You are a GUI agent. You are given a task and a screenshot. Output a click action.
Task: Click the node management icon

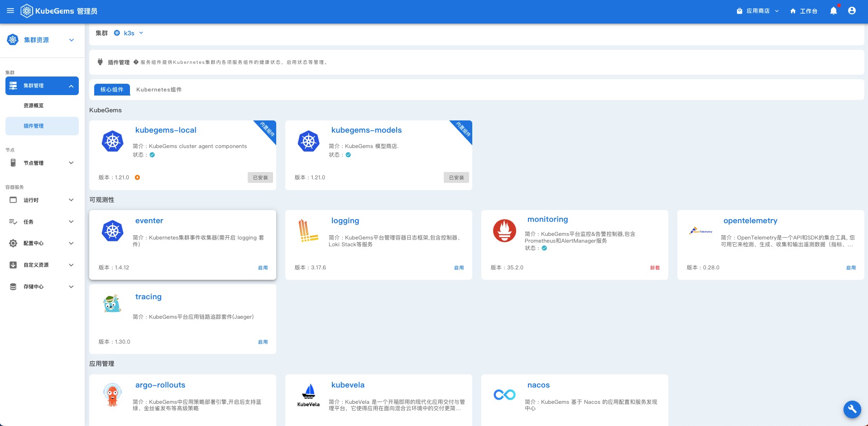(13, 163)
